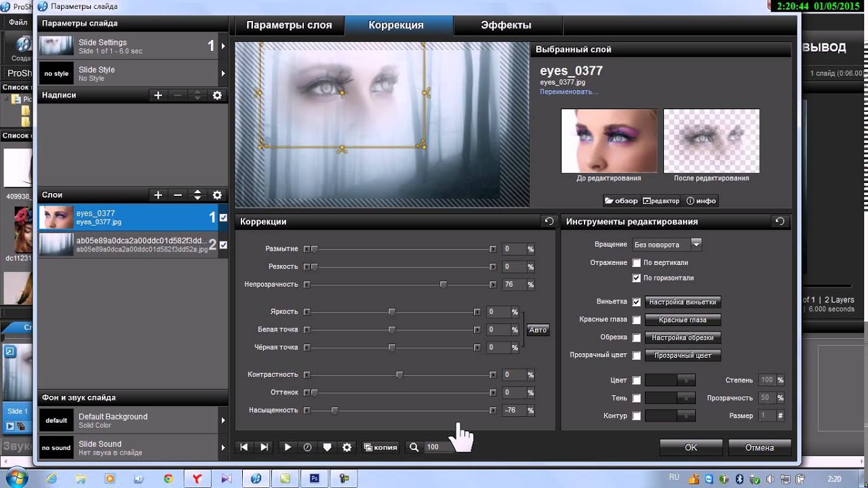Screen dimensions: 868x488
Task: Toggle visibility of eyes_0377 layer
Action: click(223, 218)
